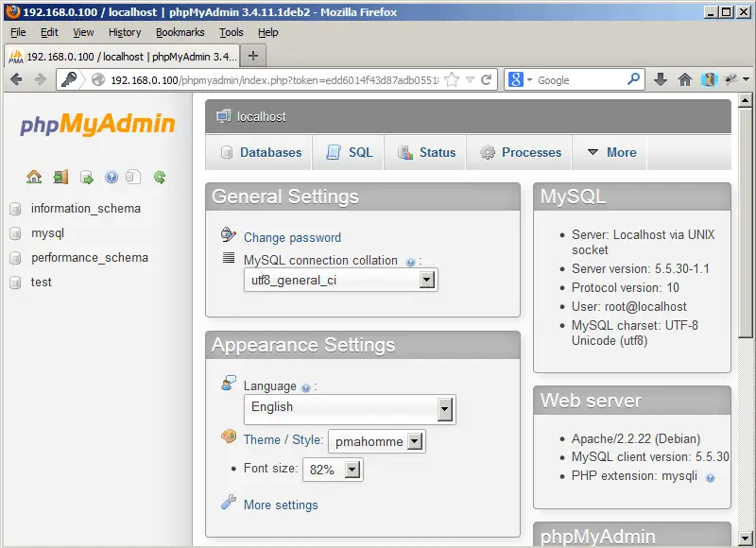Click the key icon in the address bar
The height and width of the screenshot is (548, 756).
click(x=69, y=79)
